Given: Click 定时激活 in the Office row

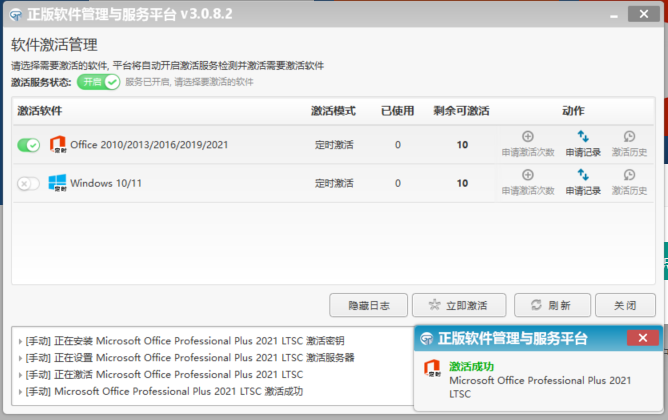Looking at the screenshot, I should (334, 145).
